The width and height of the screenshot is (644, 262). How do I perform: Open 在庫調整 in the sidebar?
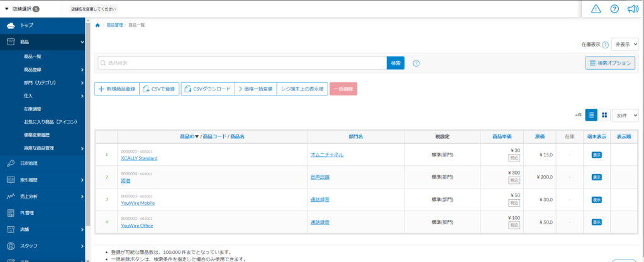click(x=33, y=109)
